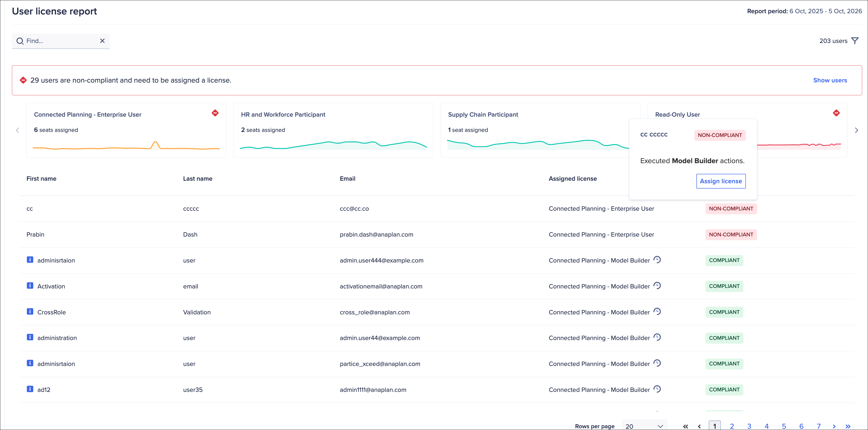The height and width of the screenshot is (430, 868).
Task: Focus the Find search input
Action: point(61,41)
